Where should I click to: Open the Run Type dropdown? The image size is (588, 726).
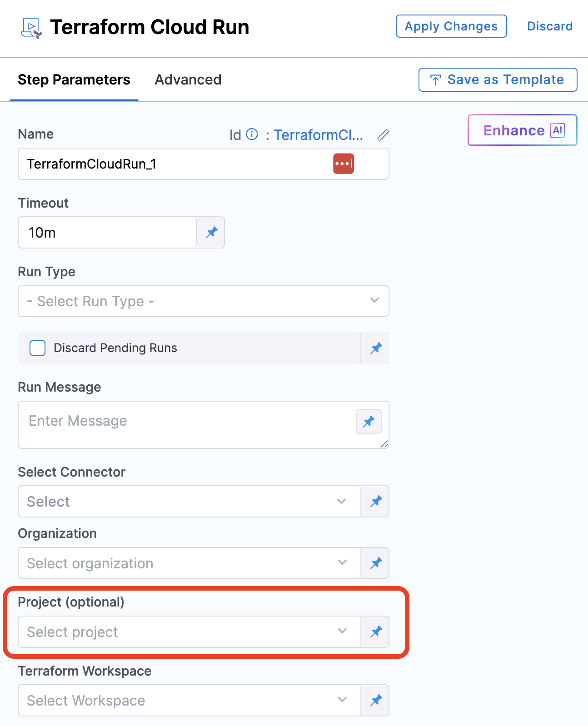[203, 301]
